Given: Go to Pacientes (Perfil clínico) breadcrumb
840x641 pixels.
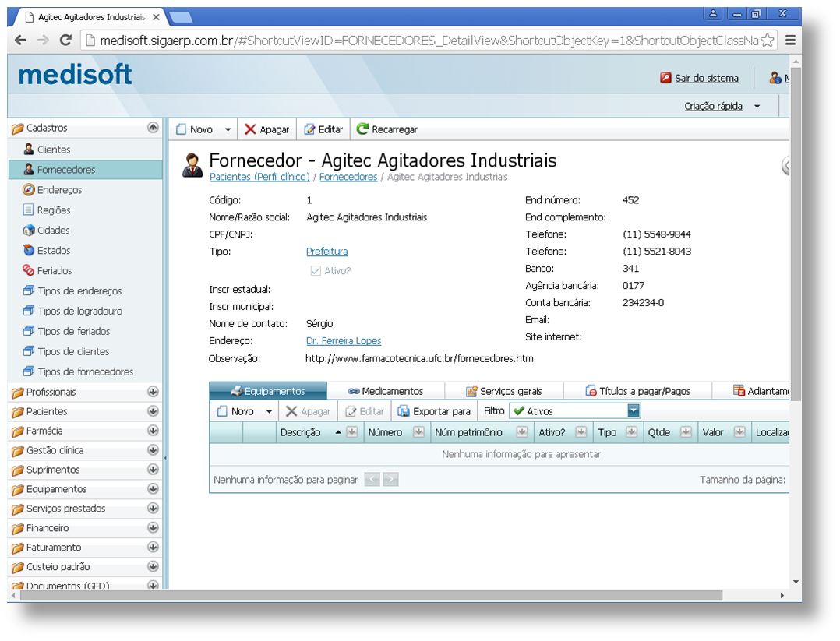Looking at the screenshot, I should [x=259, y=177].
